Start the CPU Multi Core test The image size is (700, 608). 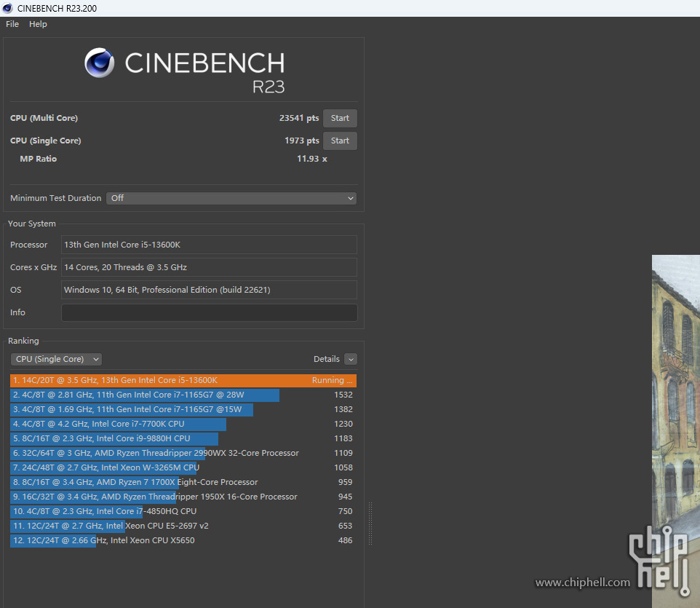click(x=340, y=119)
